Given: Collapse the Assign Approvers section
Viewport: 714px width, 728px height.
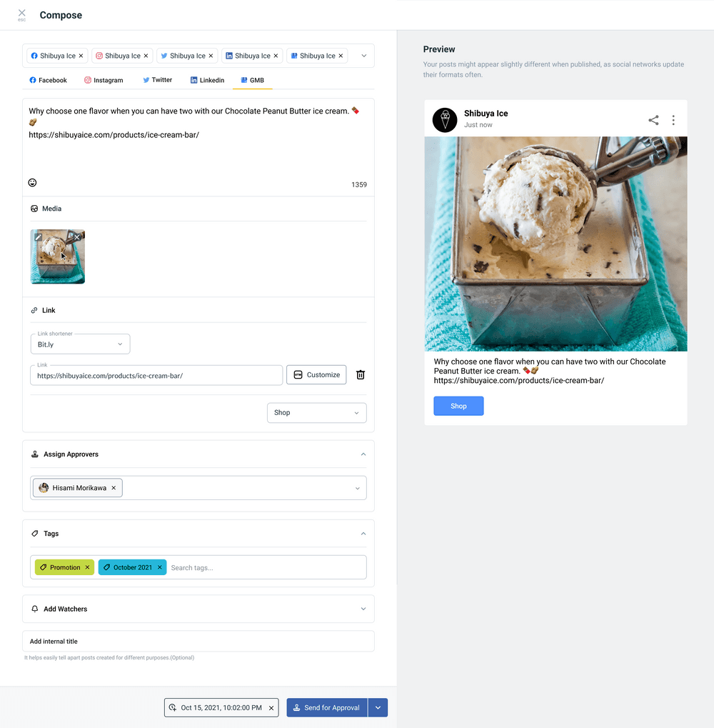Looking at the screenshot, I should [363, 454].
